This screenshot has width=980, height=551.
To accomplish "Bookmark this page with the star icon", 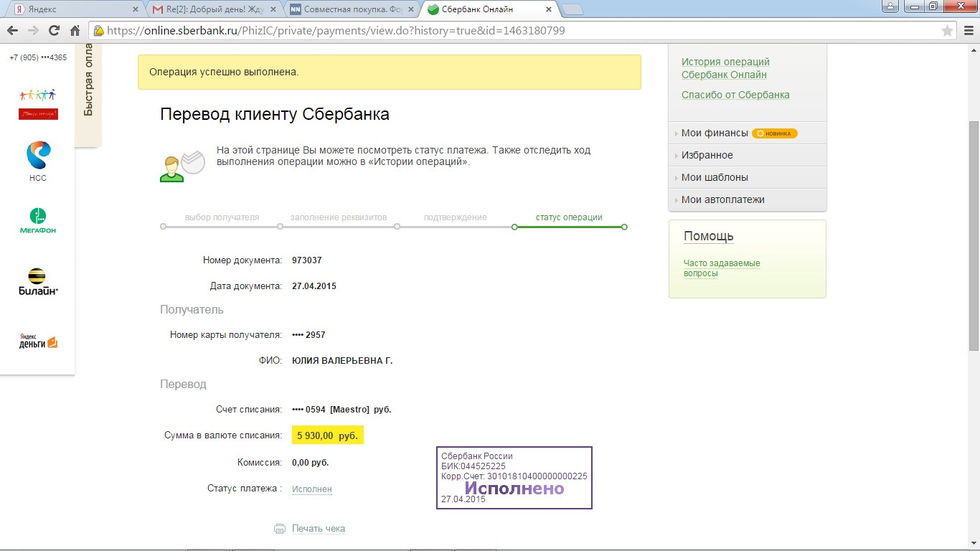I will 947,31.
